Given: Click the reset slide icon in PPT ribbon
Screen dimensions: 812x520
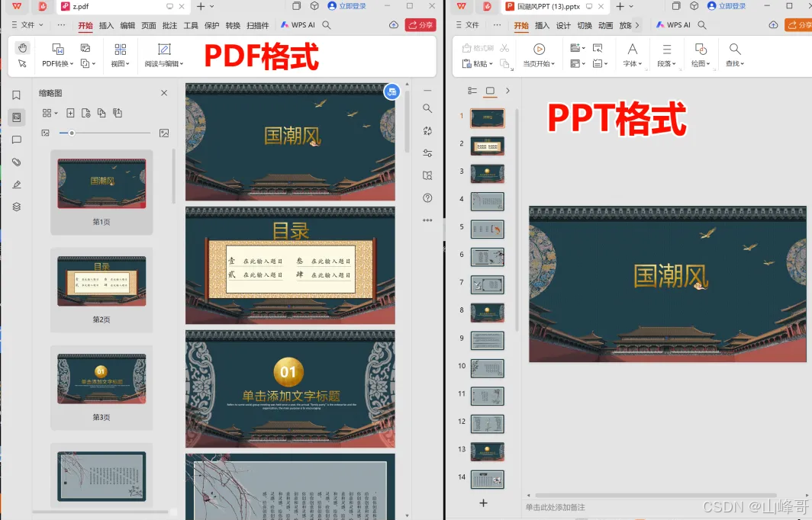Looking at the screenshot, I should pos(598,48).
